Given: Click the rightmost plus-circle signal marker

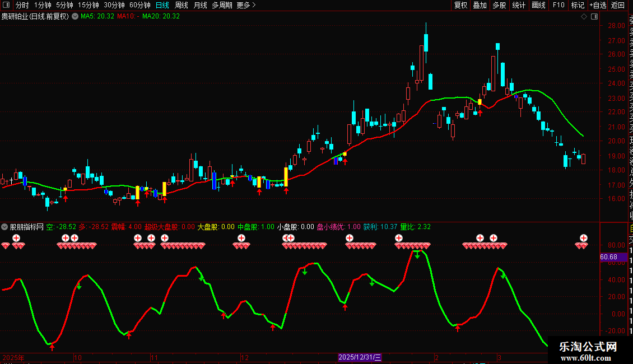Looking at the screenshot, I should pos(584,237).
